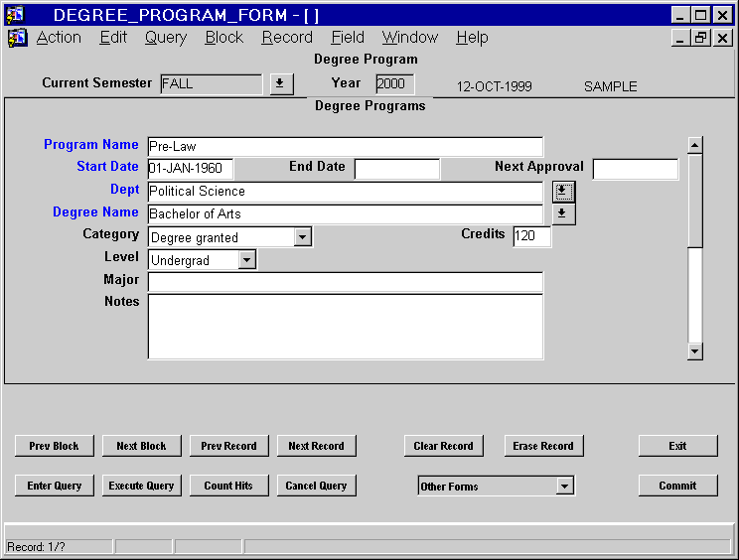
Task: Click the Exit button
Action: coord(677,446)
